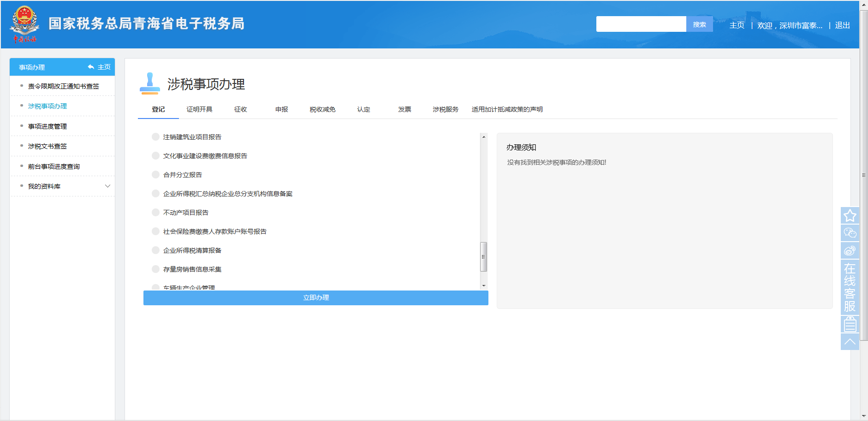Open 事项进度管理 in sidebar

(48, 126)
